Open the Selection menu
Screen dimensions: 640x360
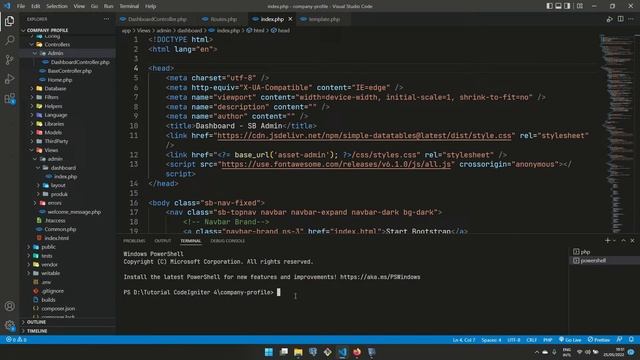(x=57, y=6)
